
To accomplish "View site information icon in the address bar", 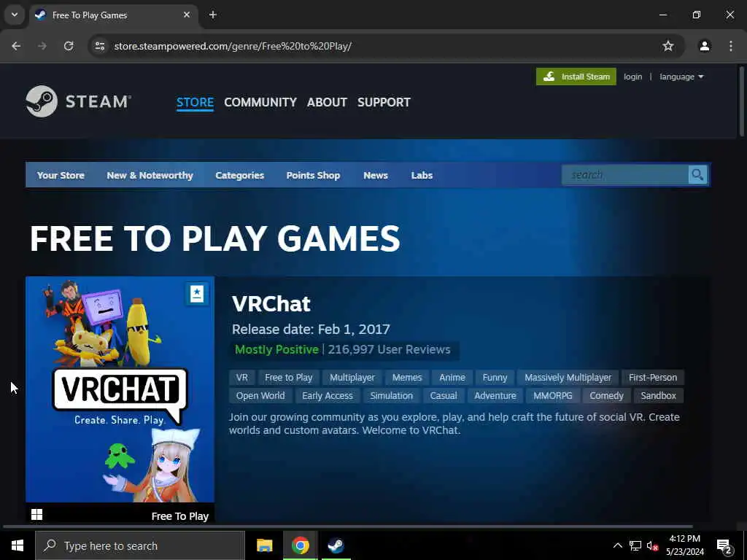I will (x=99, y=46).
